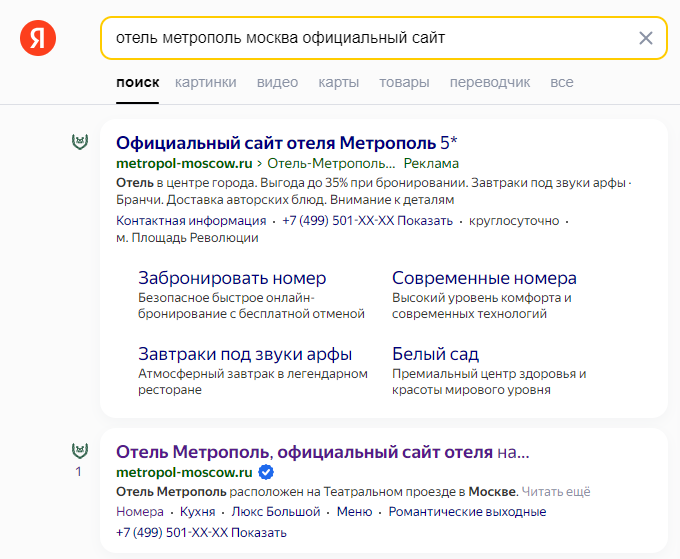680x559 pixels.
Task: Open Романтические выходные quick link
Action: [467, 512]
